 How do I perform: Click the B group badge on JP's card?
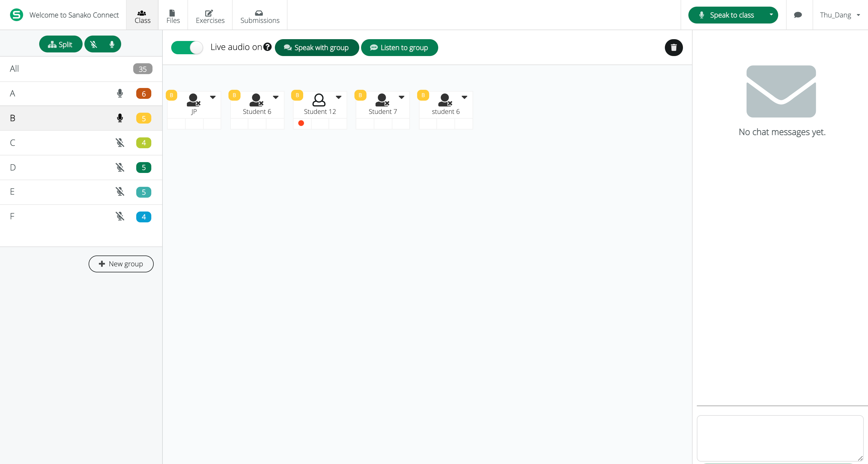coord(171,95)
